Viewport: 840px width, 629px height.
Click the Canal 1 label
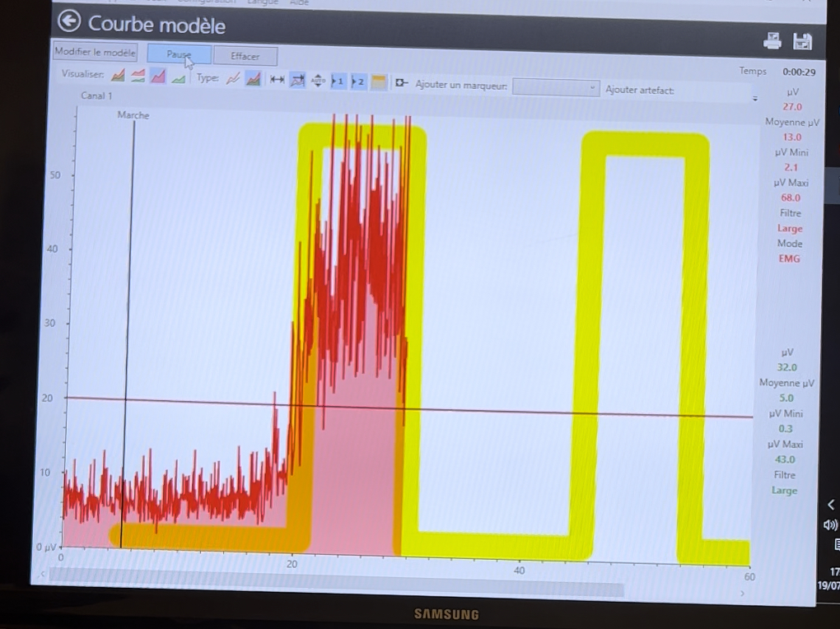click(x=96, y=96)
